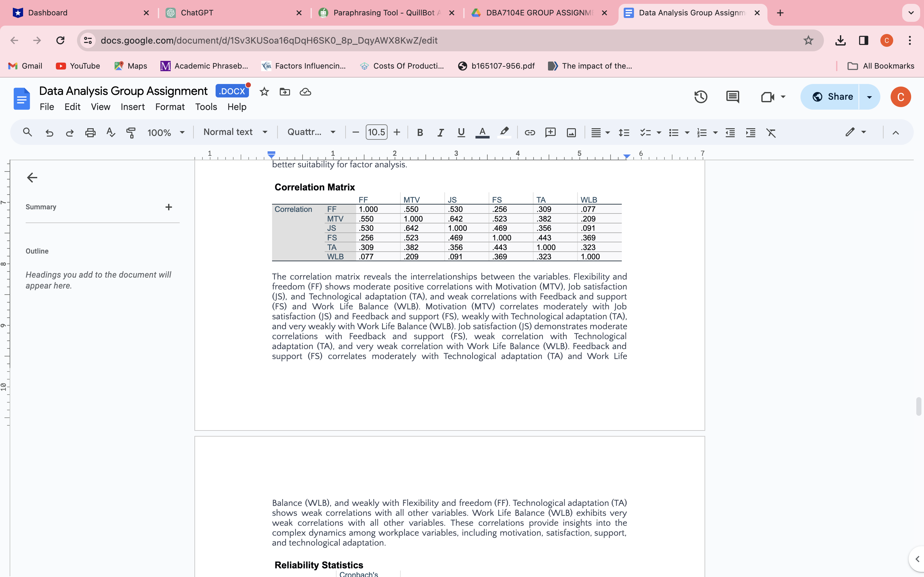The height and width of the screenshot is (577, 924).
Task: Open spelling and grammar check
Action: [110, 132]
